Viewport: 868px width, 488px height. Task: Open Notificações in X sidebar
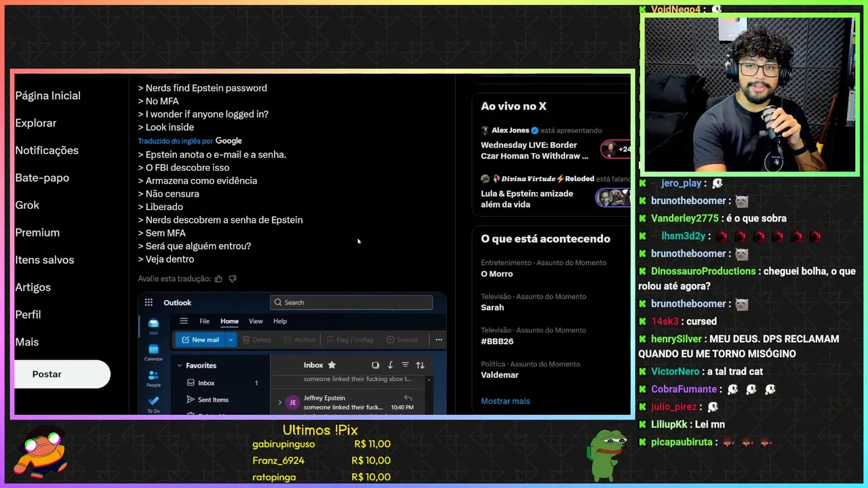pos(47,150)
